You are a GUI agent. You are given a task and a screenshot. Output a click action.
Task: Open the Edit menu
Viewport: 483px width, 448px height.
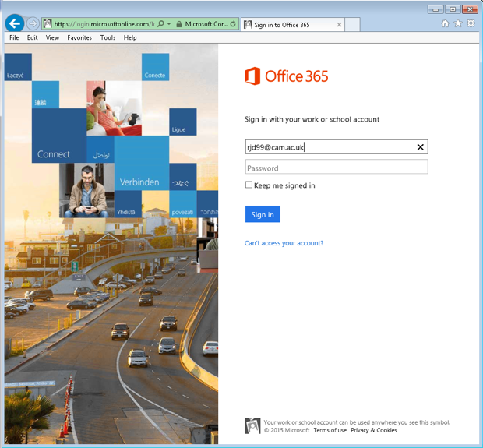click(33, 37)
